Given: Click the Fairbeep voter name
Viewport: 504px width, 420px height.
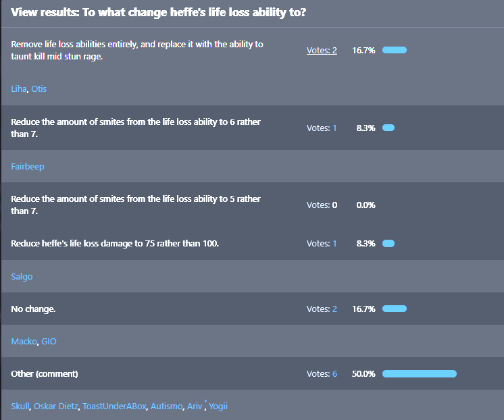Looking at the screenshot, I should point(28,166).
